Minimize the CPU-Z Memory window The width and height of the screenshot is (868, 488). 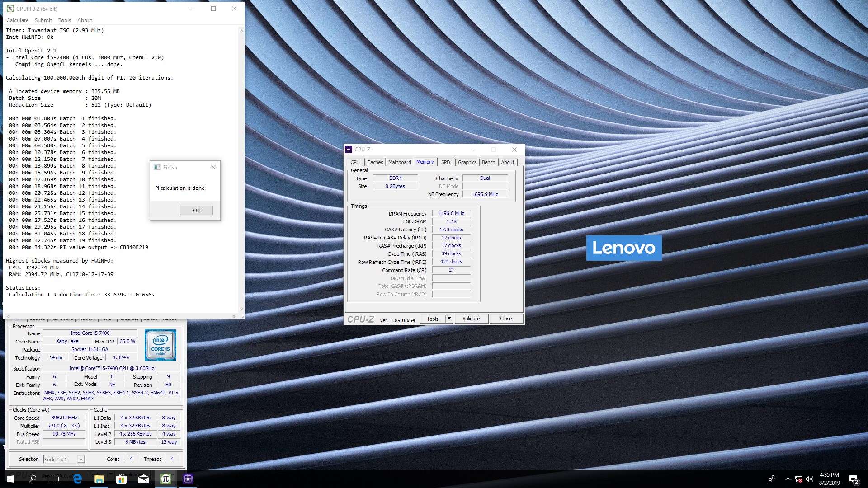tap(473, 150)
